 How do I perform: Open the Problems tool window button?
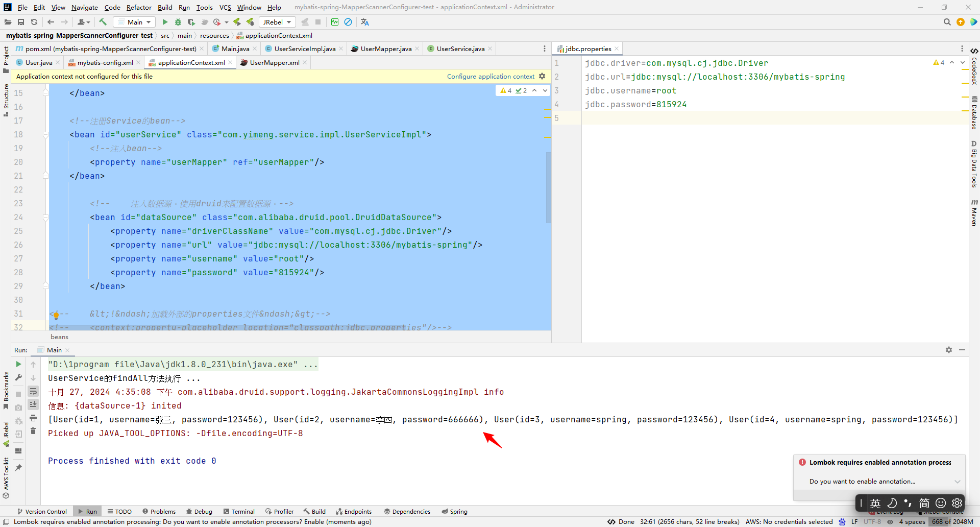(x=159, y=511)
